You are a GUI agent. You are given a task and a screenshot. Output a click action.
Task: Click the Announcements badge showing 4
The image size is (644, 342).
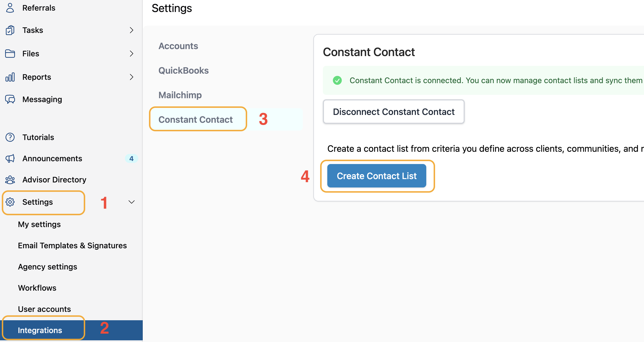click(131, 158)
